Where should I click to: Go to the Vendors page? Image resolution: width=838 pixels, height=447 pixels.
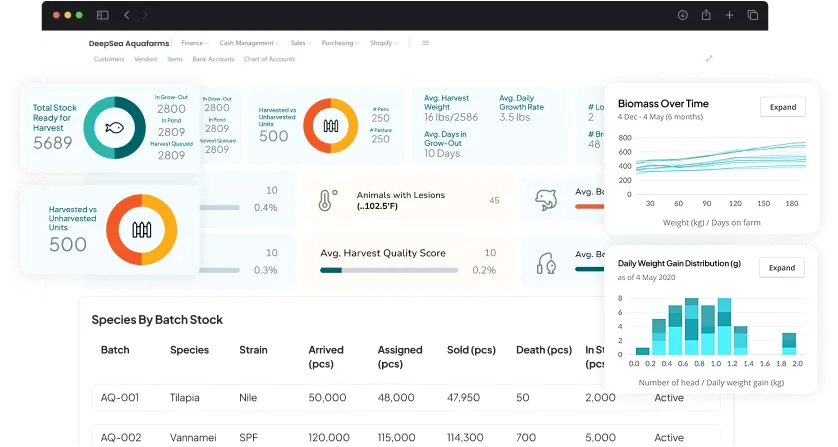click(146, 59)
